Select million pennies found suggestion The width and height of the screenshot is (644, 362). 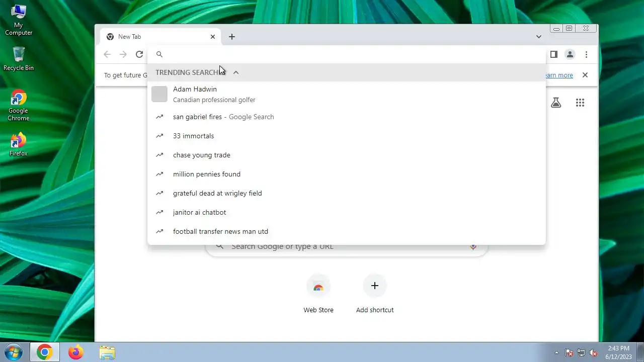[347, 174]
